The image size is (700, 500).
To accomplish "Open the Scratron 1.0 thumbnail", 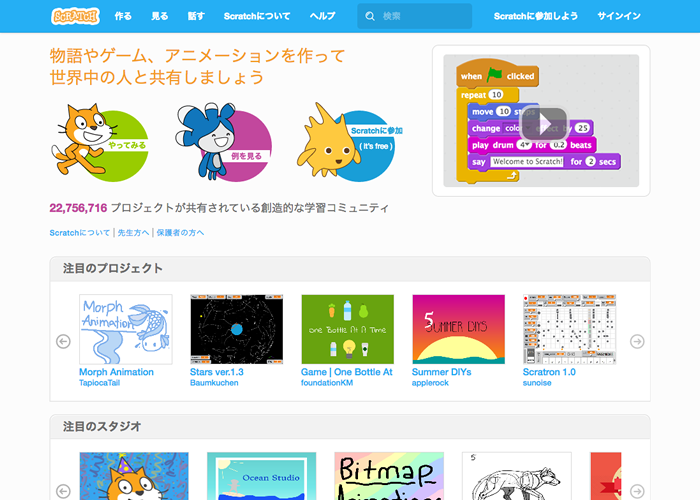I will click(570, 329).
